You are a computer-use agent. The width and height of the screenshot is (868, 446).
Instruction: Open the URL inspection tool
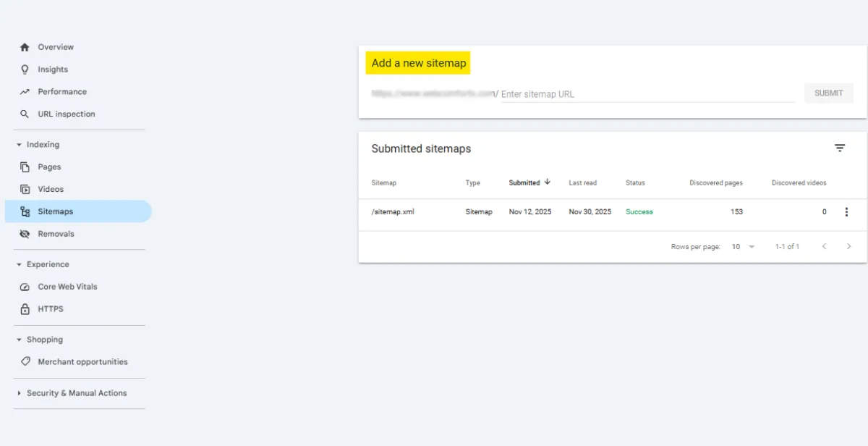click(66, 114)
